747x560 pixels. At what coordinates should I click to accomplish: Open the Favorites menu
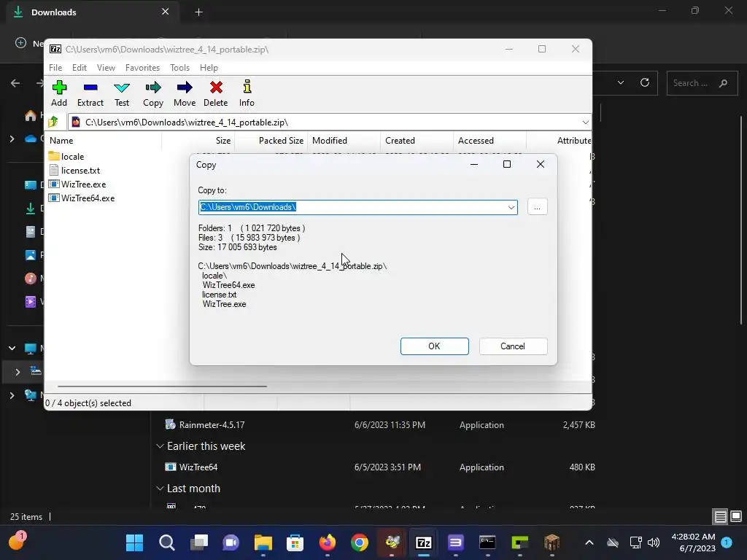tap(142, 68)
